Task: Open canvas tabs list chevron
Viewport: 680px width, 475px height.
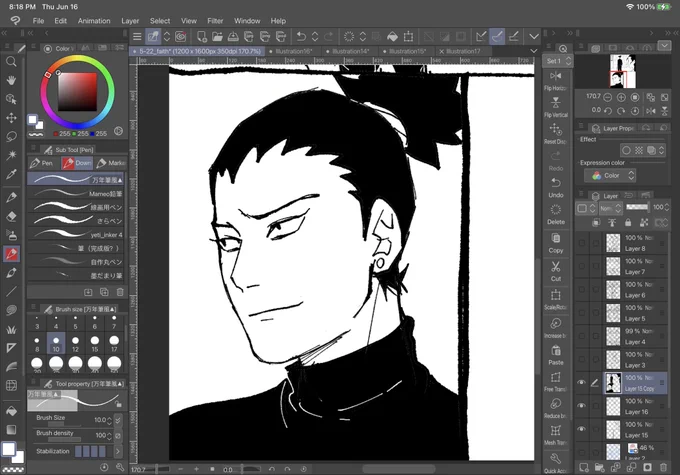Action: tap(534, 51)
